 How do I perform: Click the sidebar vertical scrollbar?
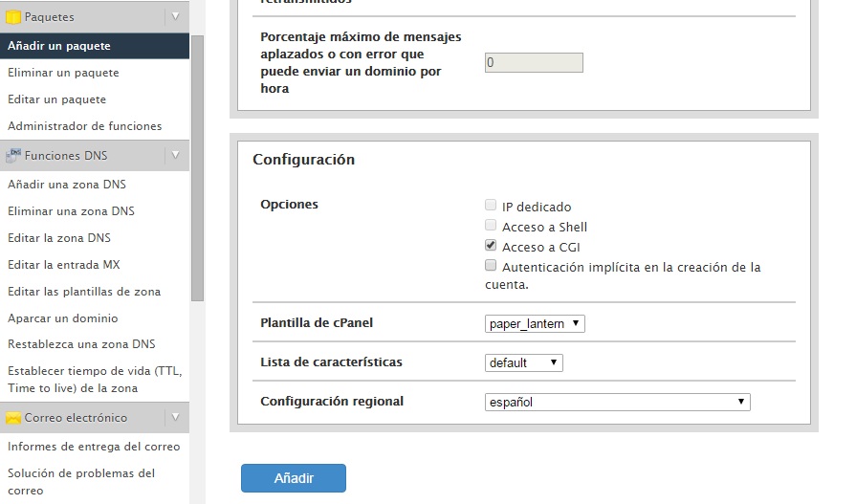coord(197,168)
